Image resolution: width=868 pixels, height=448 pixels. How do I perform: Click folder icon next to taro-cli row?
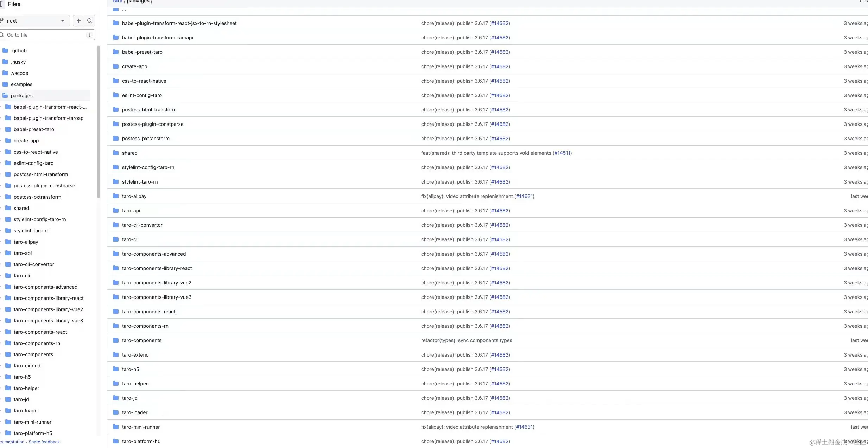116,239
